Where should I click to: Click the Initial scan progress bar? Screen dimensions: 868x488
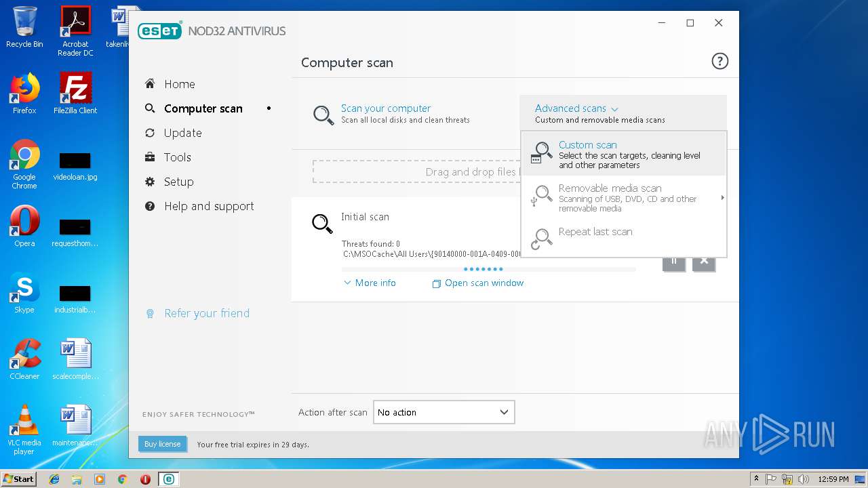pyautogui.click(x=489, y=269)
